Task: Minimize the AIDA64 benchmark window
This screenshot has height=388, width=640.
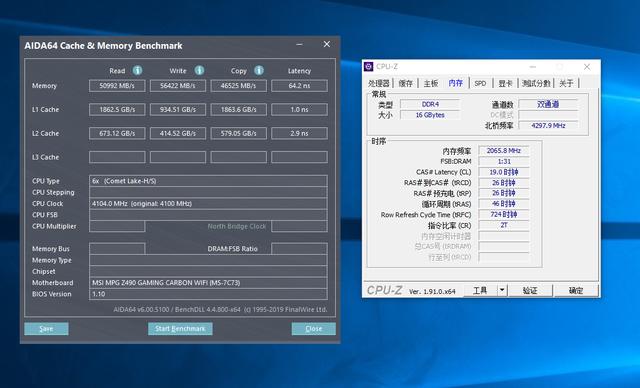Action: [x=300, y=44]
